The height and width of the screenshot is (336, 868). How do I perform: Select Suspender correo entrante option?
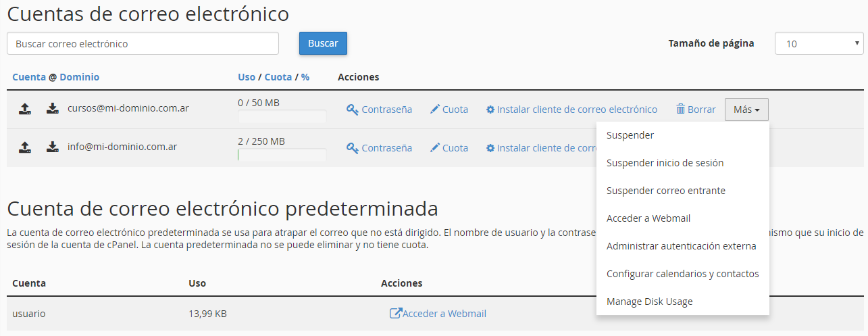click(665, 191)
